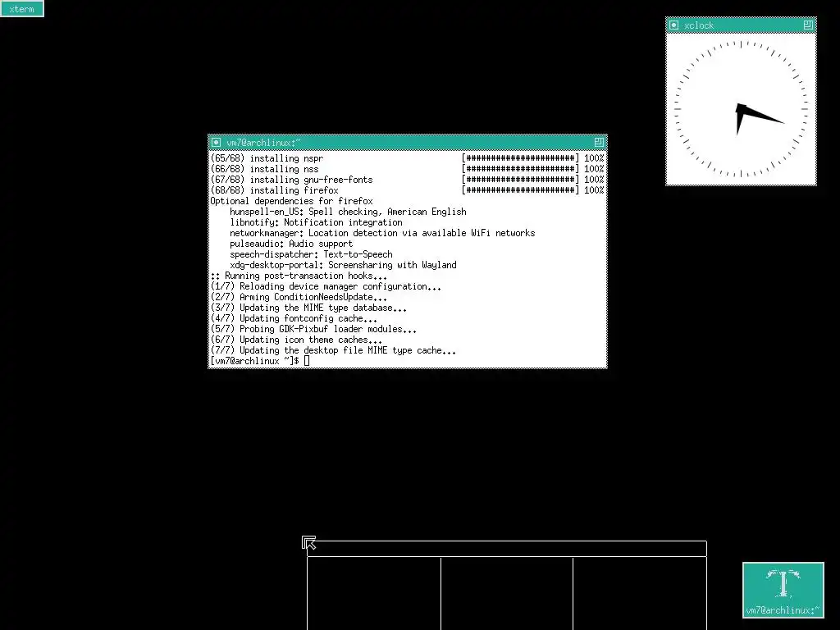Click the 'installing gnu-free-fonts' line

[311, 180]
